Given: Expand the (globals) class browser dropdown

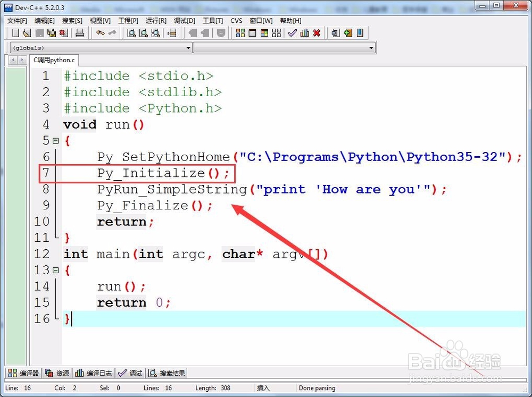Looking at the screenshot, I should 188,47.
